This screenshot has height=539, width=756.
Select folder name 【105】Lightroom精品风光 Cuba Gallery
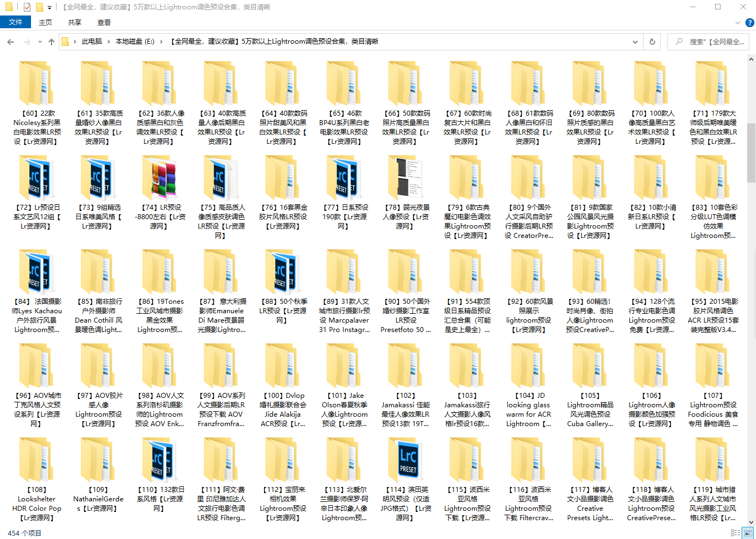click(x=590, y=410)
